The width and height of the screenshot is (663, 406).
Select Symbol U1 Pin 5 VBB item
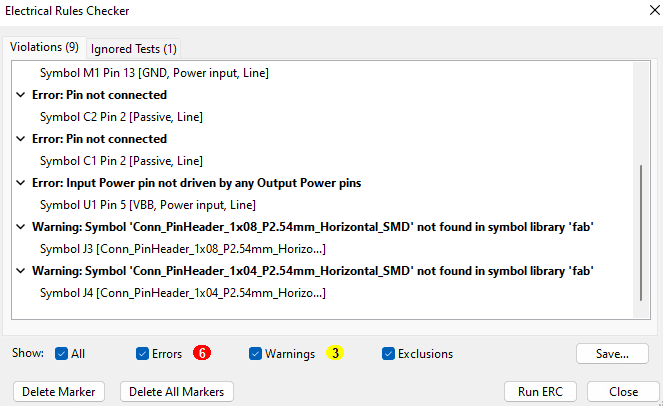148,205
